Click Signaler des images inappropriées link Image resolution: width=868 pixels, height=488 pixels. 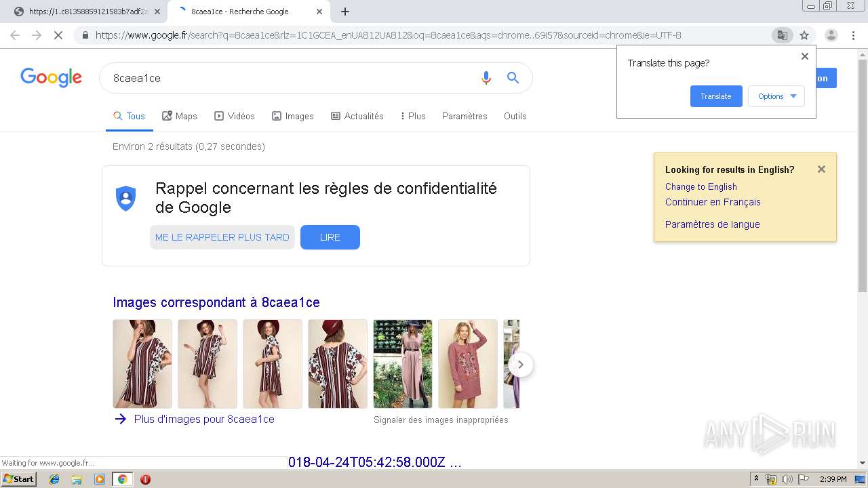(x=441, y=420)
